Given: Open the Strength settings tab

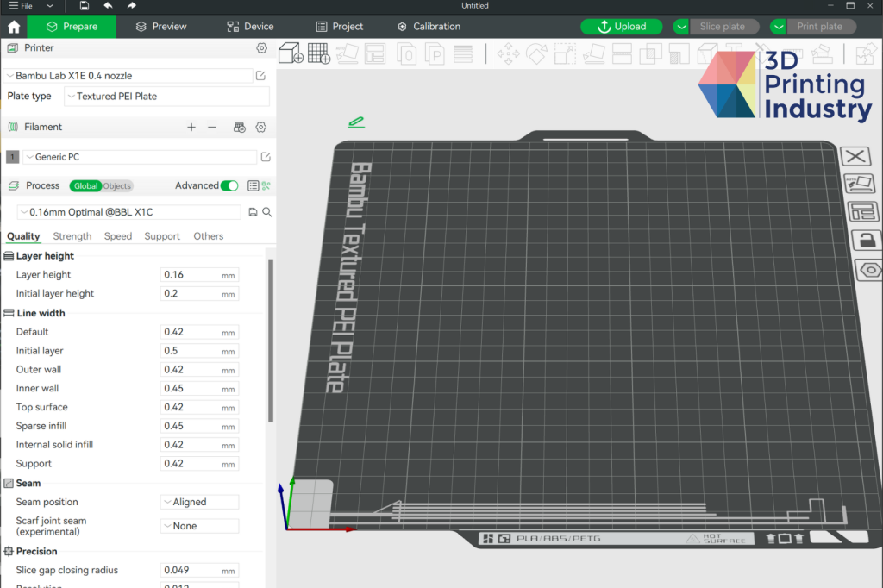Looking at the screenshot, I should pyautogui.click(x=72, y=236).
